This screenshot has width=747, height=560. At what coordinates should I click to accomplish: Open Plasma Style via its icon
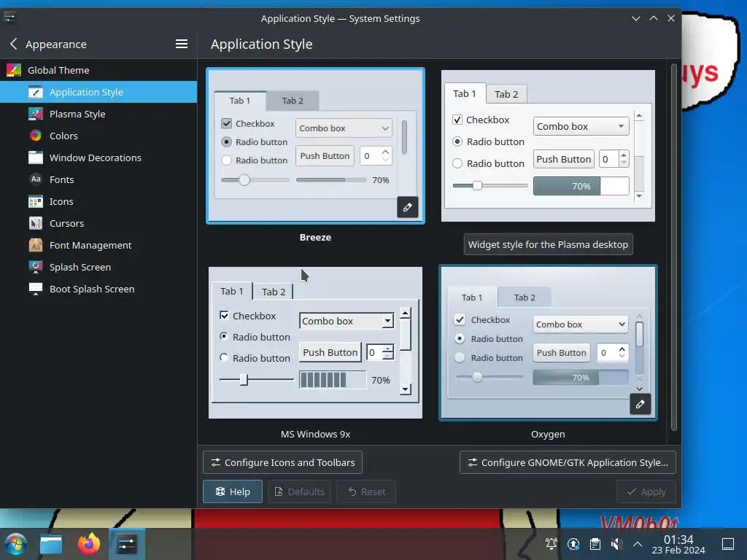pyautogui.click(x=36, y=114)
